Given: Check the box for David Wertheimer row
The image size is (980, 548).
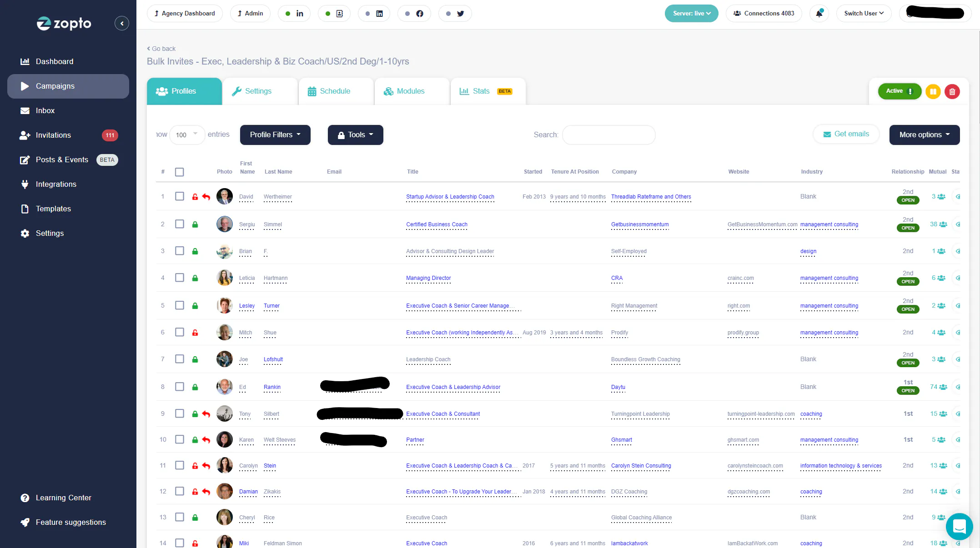Looking at the screenshot, I should (x=179, y=196).
